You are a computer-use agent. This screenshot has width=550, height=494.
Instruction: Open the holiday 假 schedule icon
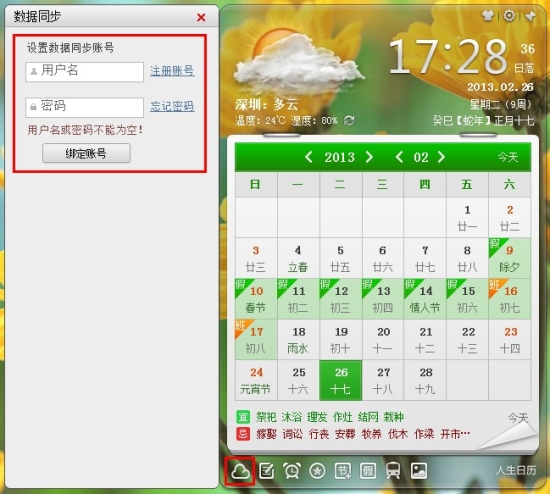368,471
